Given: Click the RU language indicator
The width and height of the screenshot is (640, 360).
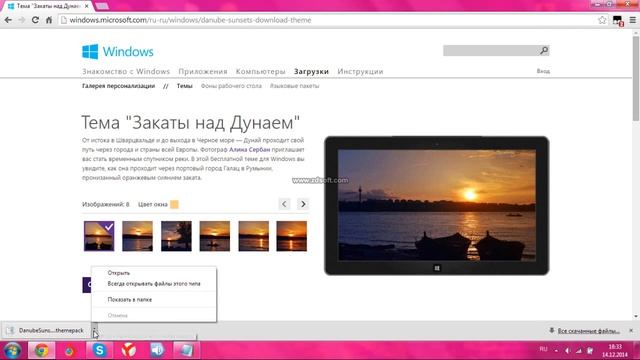Looking at the screenshot, I should click(543, 349).
